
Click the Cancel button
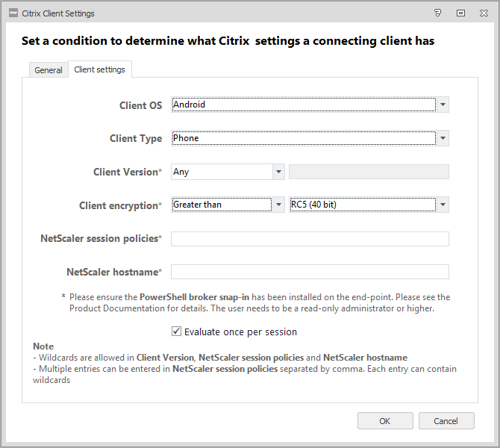point(446,421)
